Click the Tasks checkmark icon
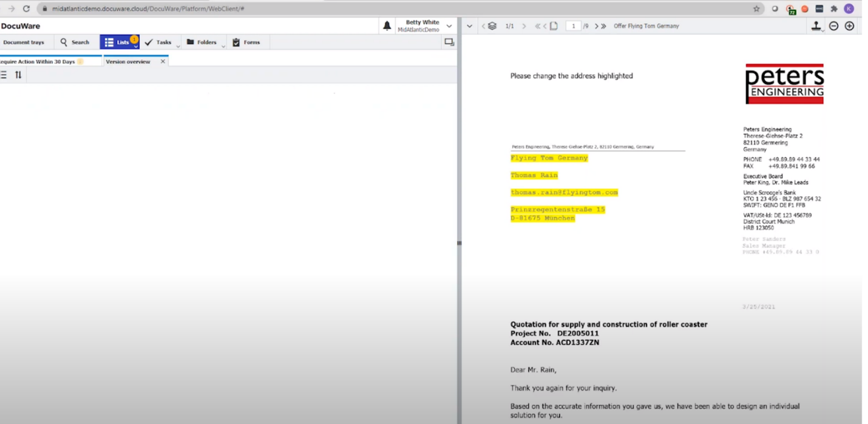This screenshot has width=868, height=424. click(149, 43)
